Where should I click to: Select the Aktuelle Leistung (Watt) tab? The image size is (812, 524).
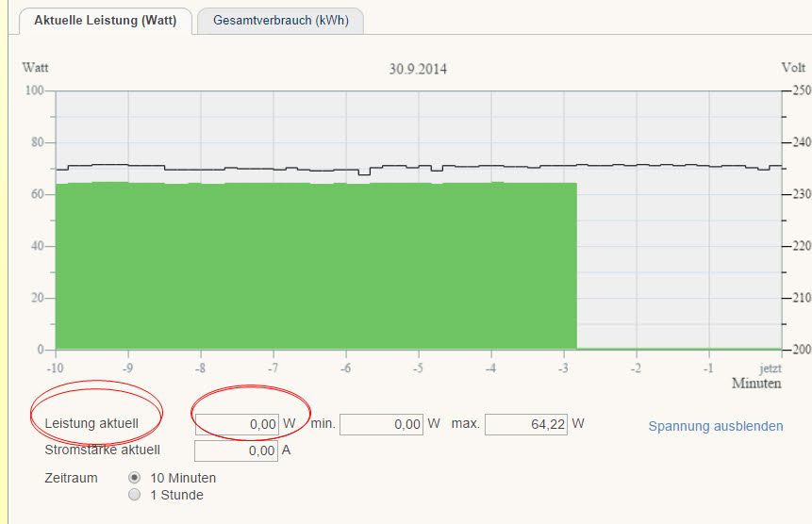point(105,21)
